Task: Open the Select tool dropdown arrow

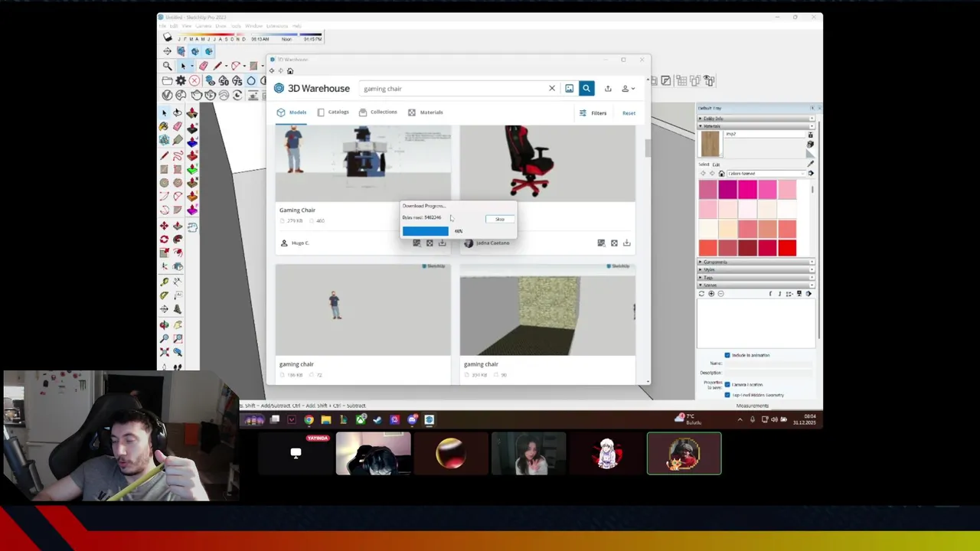Action: (192, 66)
